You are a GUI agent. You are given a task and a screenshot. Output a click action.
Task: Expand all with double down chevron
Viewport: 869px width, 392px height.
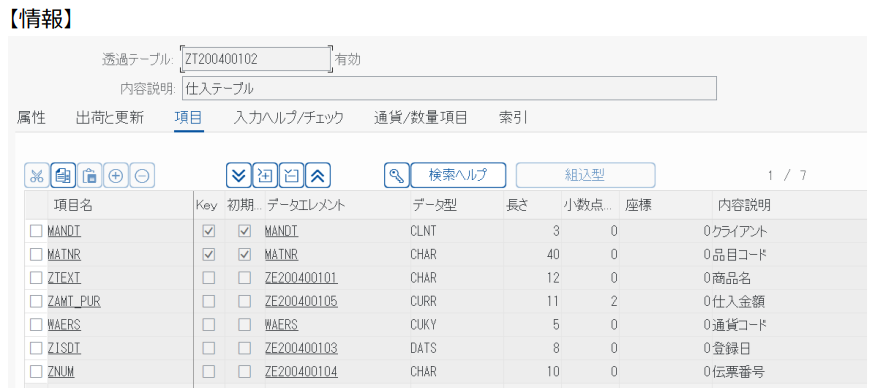pyautogui.click(x=238, y=176)
